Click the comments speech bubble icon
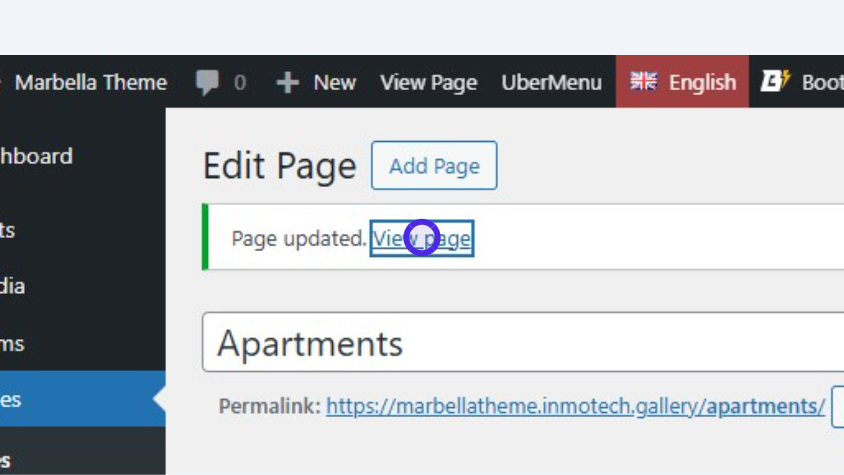 (208, 82)
